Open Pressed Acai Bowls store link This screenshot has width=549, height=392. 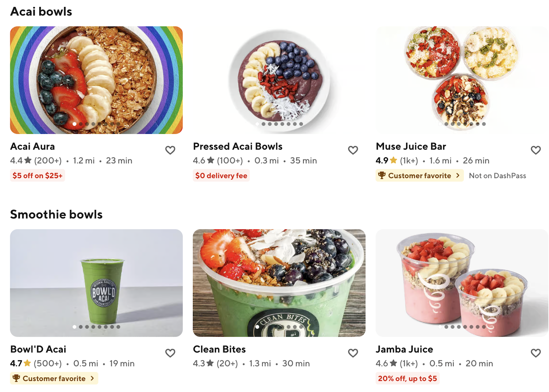tap(237, 146)
